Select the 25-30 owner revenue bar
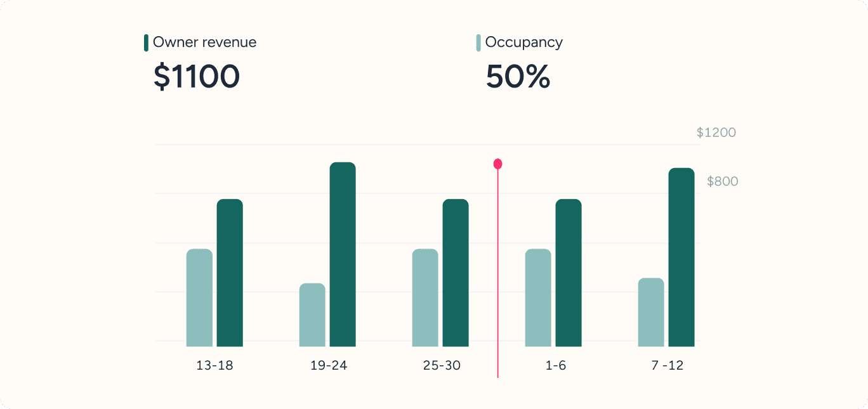Viewport: 868px width, 409px height. (x=456, y=273)
